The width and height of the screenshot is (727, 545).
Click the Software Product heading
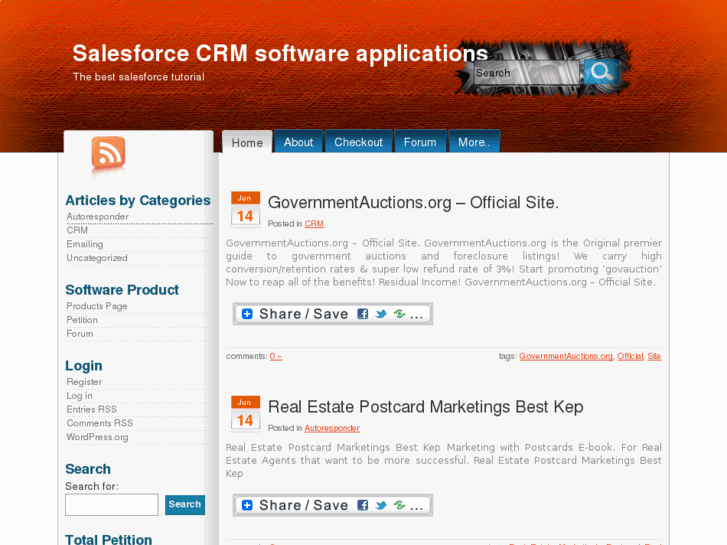tap(122, 290)
